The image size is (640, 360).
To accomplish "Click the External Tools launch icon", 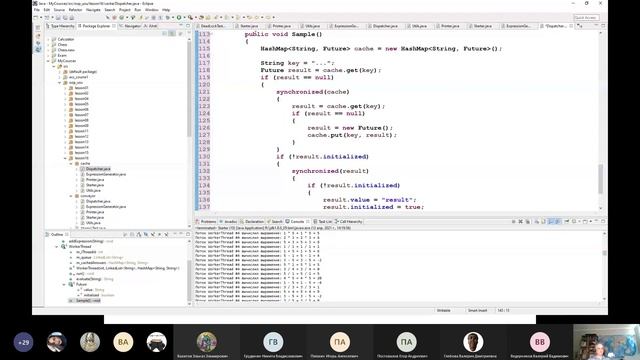I will click(190, 18).
